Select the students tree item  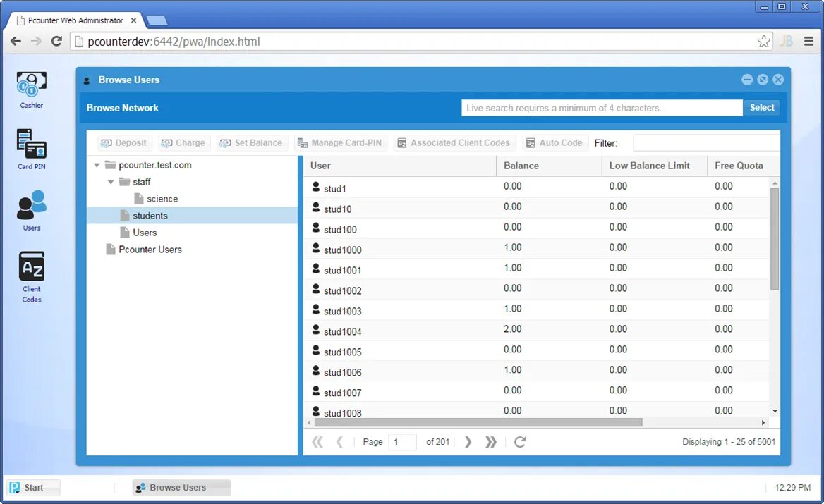[x=150, y=216]
